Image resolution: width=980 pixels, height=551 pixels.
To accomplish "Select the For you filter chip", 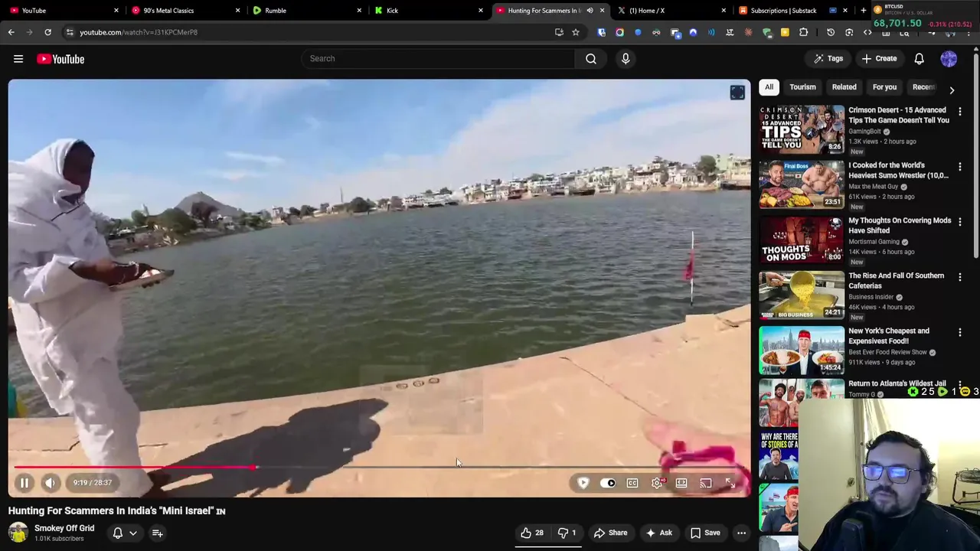I will pos(884,87).
